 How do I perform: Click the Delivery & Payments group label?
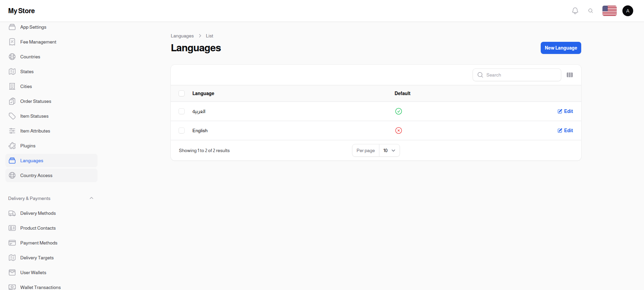(29, 198)
